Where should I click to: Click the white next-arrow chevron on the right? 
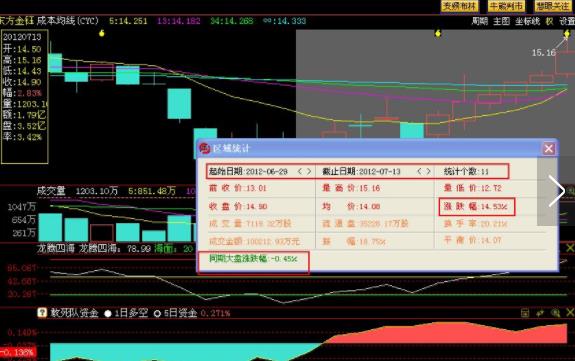point(557,190)
